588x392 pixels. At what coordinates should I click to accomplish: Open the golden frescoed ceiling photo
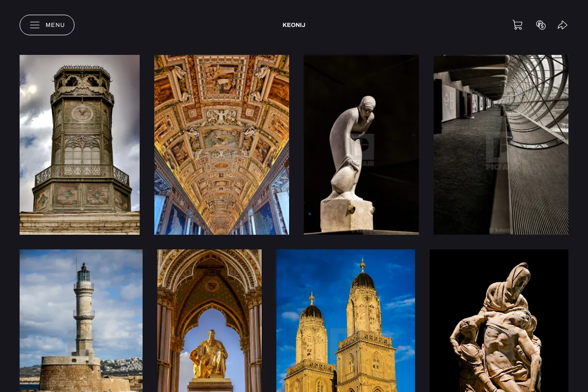point(221,145)
